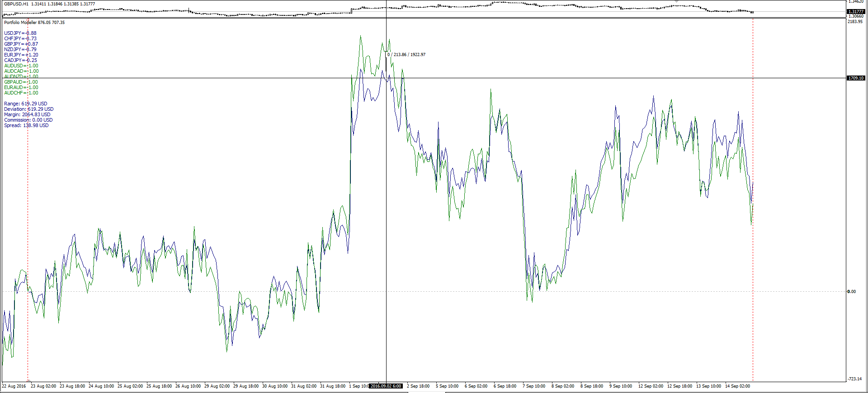Click the 8 Sep 02:00 time label
Image resolution: width=868 pixels, height=393 pixels.
pyautogui.click(x=563, y=386)
